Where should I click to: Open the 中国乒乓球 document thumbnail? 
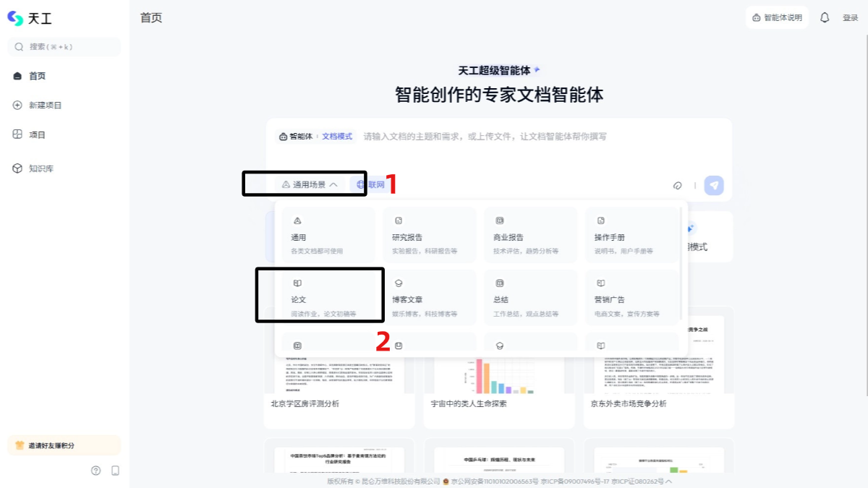pos(499,461)
